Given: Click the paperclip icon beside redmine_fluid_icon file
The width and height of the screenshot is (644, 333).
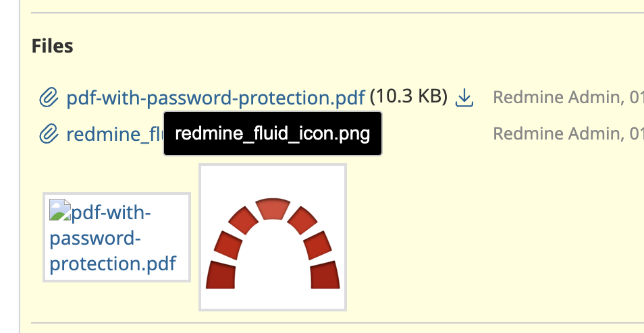Looking at the screenshot, I should point(49,134).
